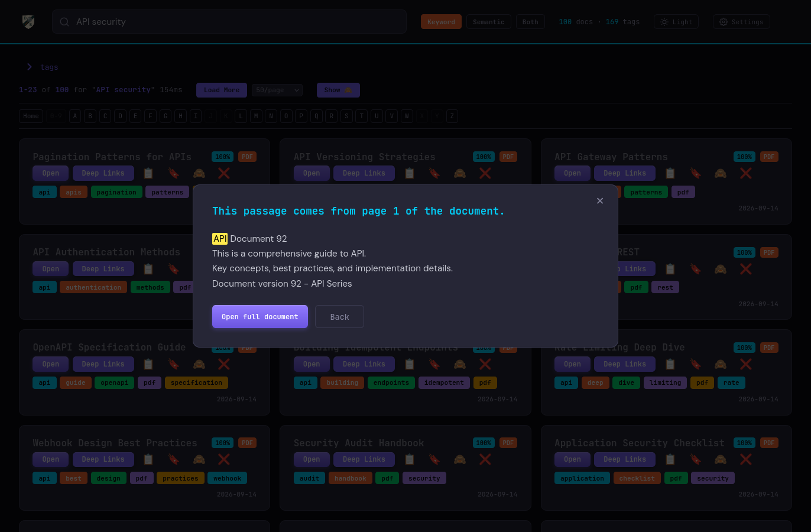This screenshot has height=532, width=811.
Task: Copy icon on API Versioning Strategies card
Action: (x=409, y=173)
